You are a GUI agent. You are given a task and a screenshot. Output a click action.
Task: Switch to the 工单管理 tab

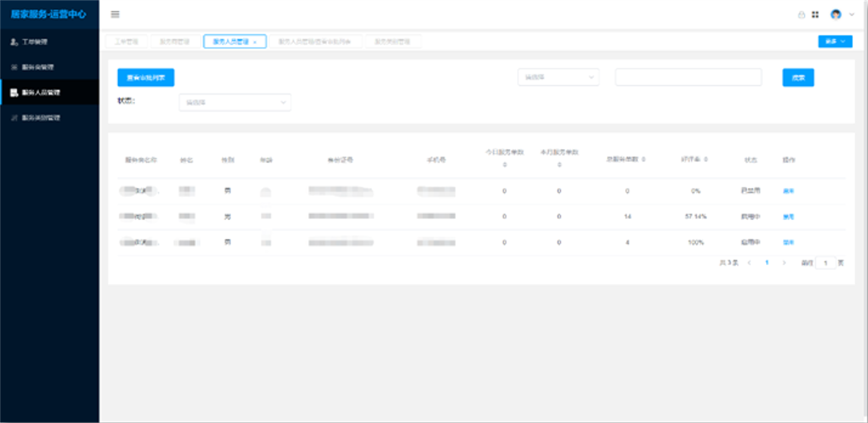pyautogui.click(x=126, y=42)
